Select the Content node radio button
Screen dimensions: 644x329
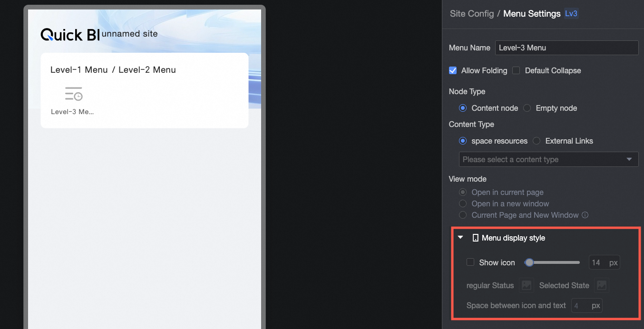coord(463,108)
